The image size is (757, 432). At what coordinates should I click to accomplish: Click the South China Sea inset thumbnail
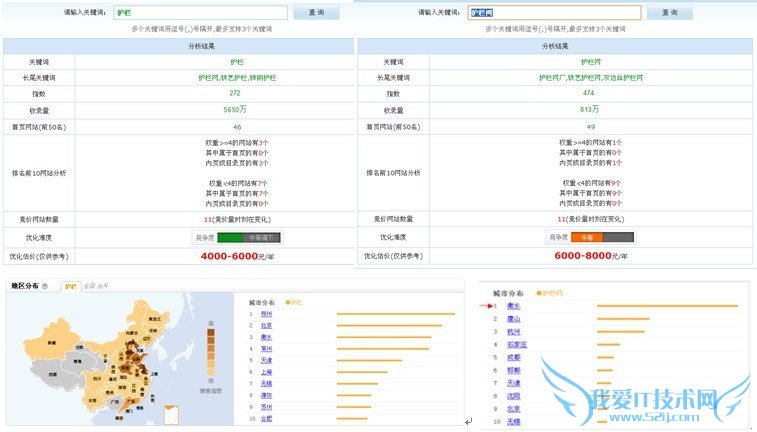point(171,415)
